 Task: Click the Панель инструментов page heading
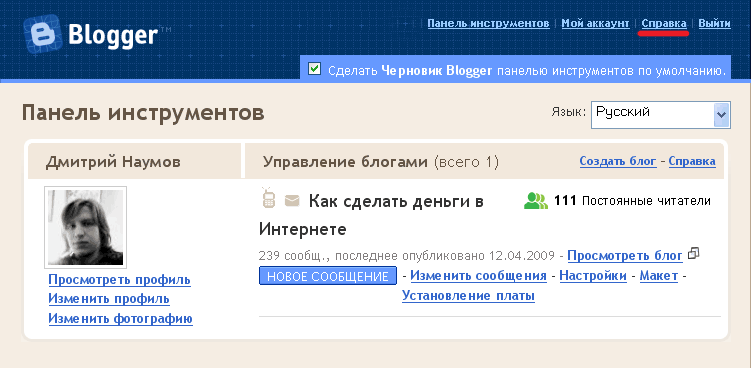[x=143, y=113]
